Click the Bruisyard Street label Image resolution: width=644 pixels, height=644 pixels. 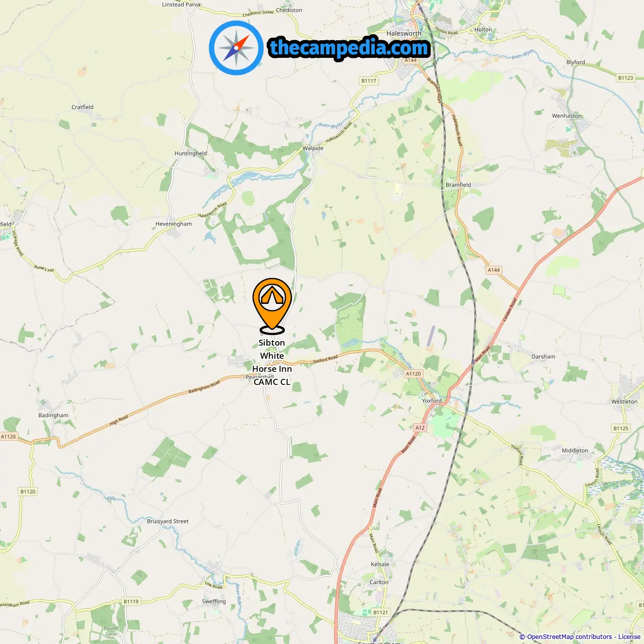pyautogui.click(x=168, y=521)
